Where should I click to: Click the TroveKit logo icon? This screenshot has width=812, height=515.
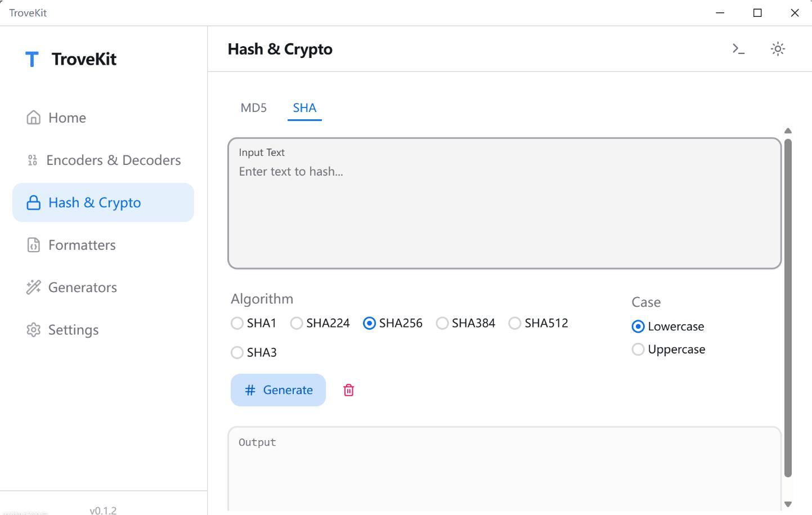[32, 59]
